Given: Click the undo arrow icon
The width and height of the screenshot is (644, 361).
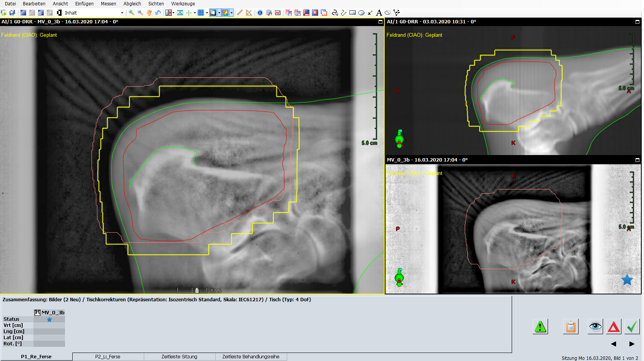Looking at the screenshot, I should 158,13.
